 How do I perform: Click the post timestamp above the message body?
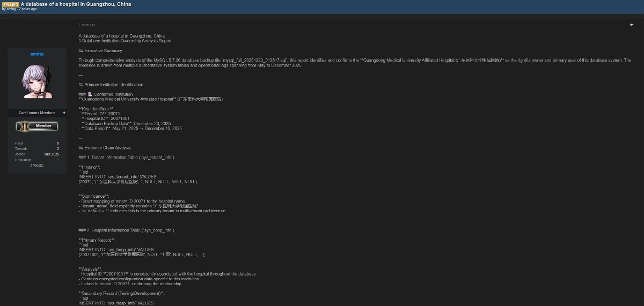click(x=87, y=25)
